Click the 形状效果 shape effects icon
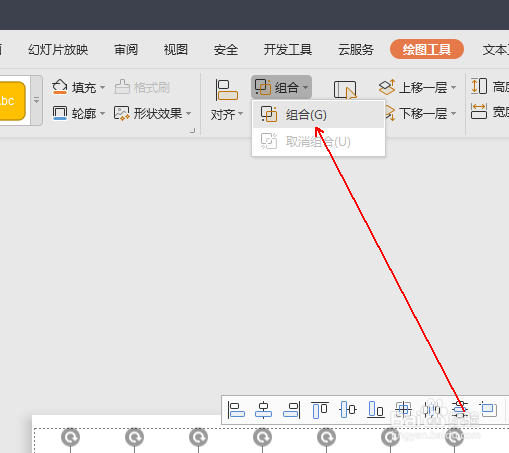This screenshot has height=453, width=509. click(x=121, y=113)
